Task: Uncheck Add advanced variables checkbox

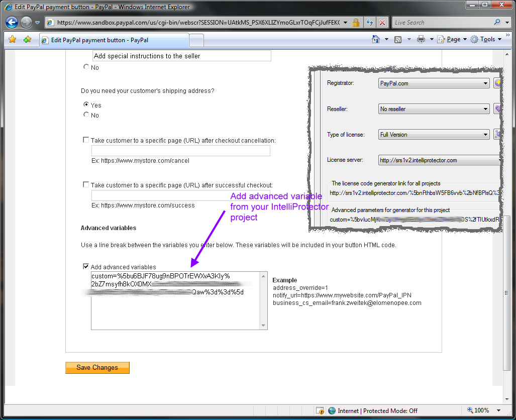Action: (x=86, y=267)
